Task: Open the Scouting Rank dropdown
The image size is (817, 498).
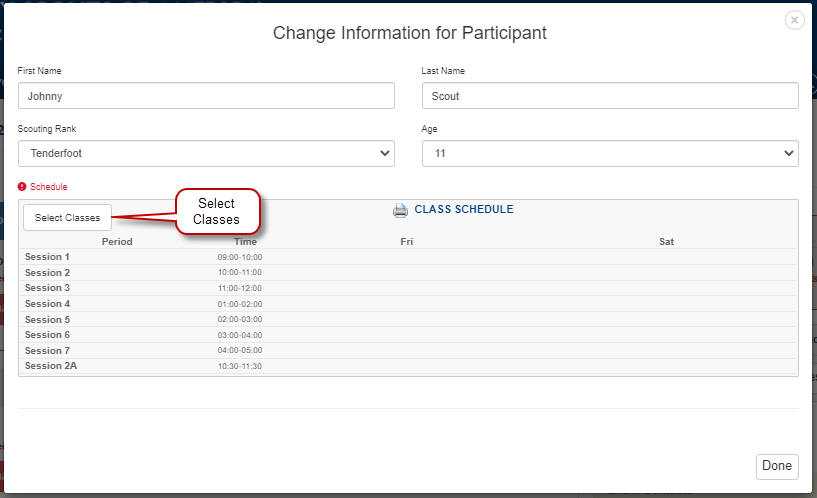Action: 206,153
